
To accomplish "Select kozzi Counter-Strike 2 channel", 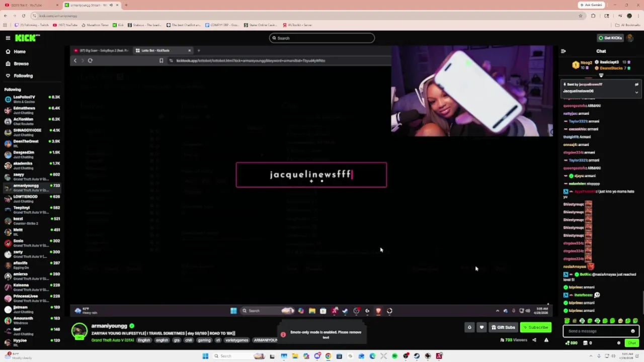I will click(x=32, y=221).
